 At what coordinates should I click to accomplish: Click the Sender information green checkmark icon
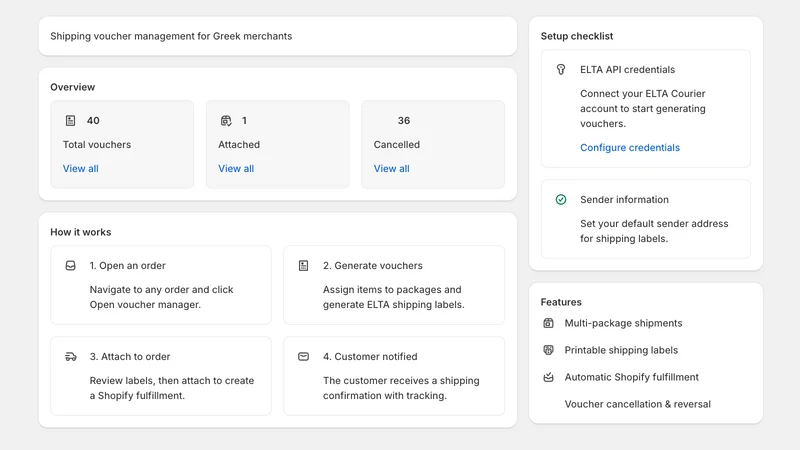tap(561, 199)
